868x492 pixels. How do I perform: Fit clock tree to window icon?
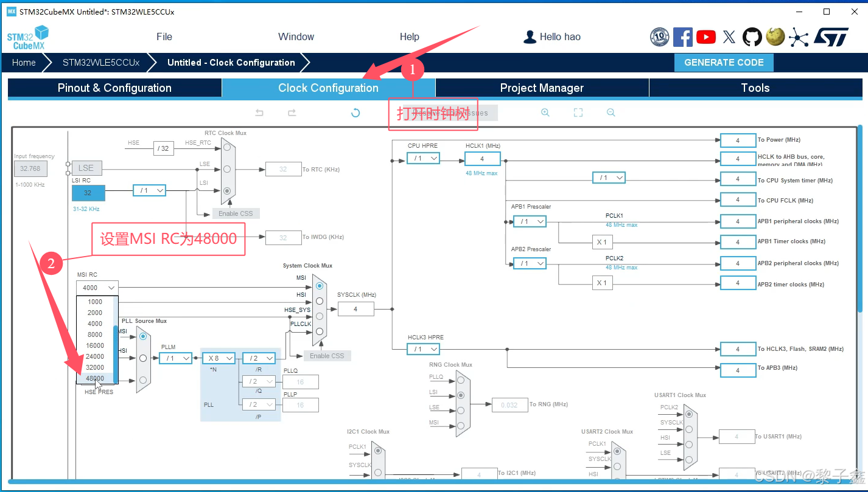click(578, 113)
